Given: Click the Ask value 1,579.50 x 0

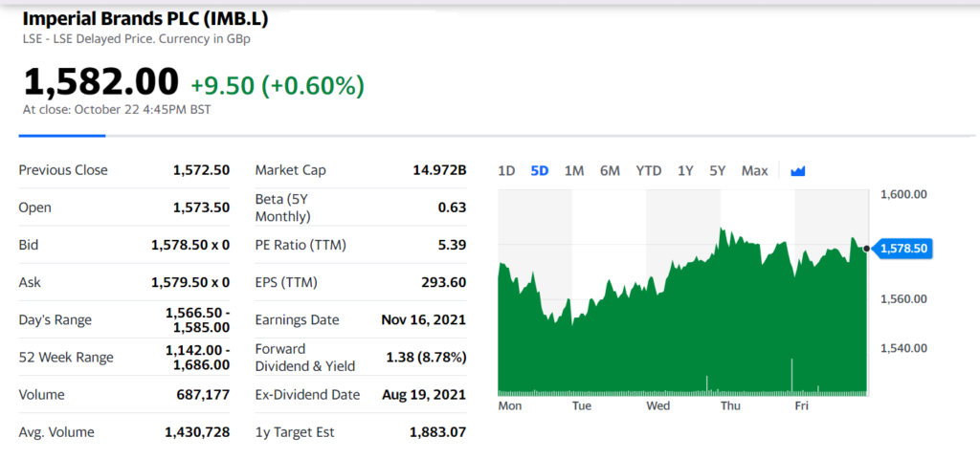Looking at the screenshot, I should (x=190, y=282).
